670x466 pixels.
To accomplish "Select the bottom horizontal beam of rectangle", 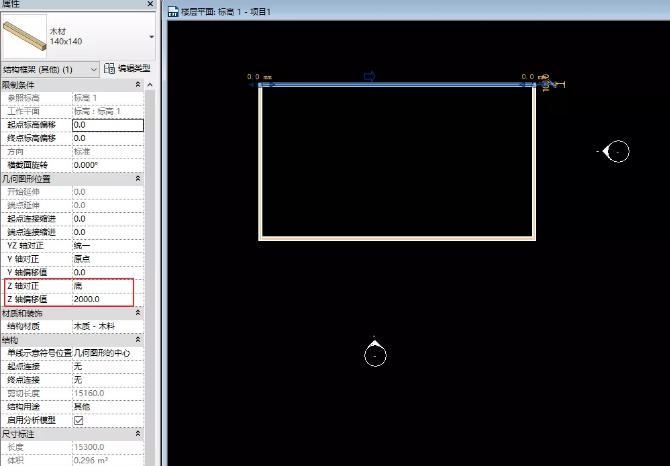I will point(397,238).
